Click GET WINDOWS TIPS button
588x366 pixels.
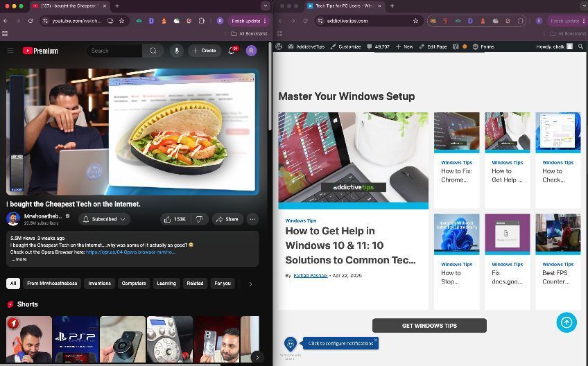click(x=429, y=326)
